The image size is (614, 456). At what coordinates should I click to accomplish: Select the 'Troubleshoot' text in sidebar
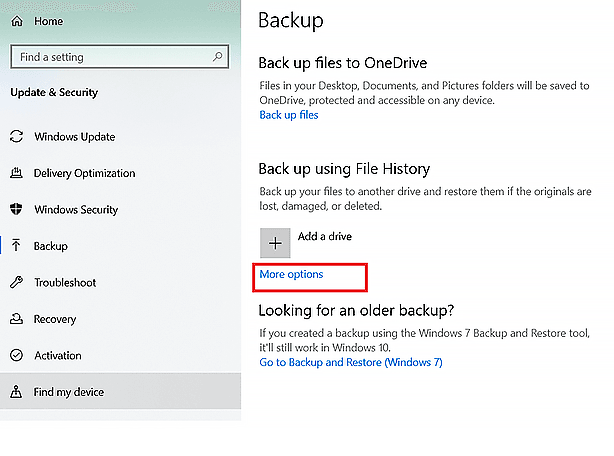tap(65, 283)
